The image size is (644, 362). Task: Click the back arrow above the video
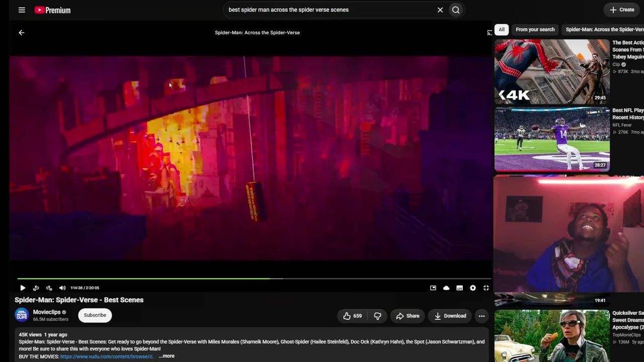[x=22, y=33]
